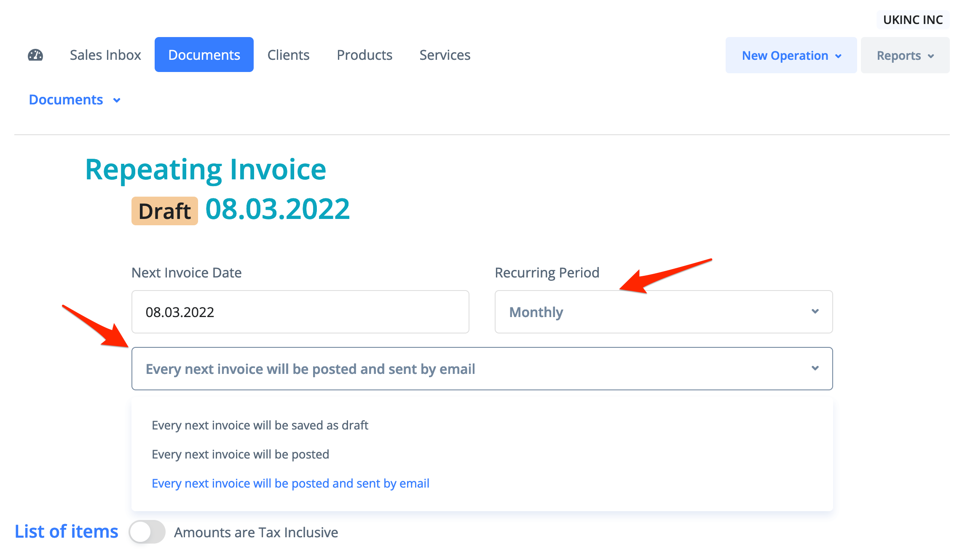Screen dimensions: 965x560
Task: Click the UKINC INC company label
Action: pyautogui.click(x=913, y=20)
